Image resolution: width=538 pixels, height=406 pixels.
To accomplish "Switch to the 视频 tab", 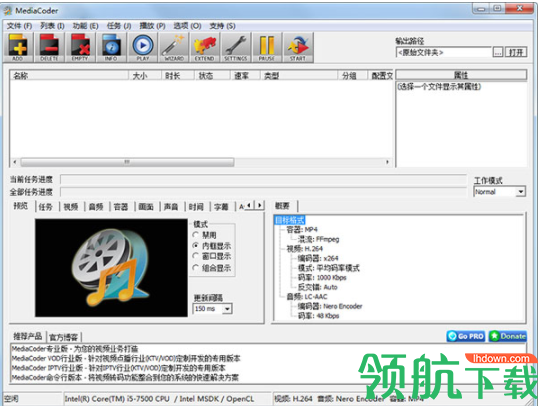I will (x=71, y=207).
